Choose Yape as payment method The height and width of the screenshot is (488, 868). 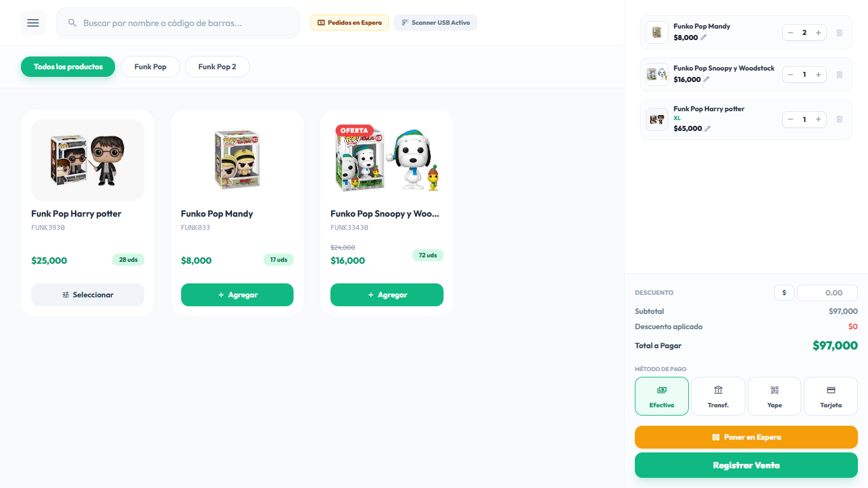click(775, 396)
